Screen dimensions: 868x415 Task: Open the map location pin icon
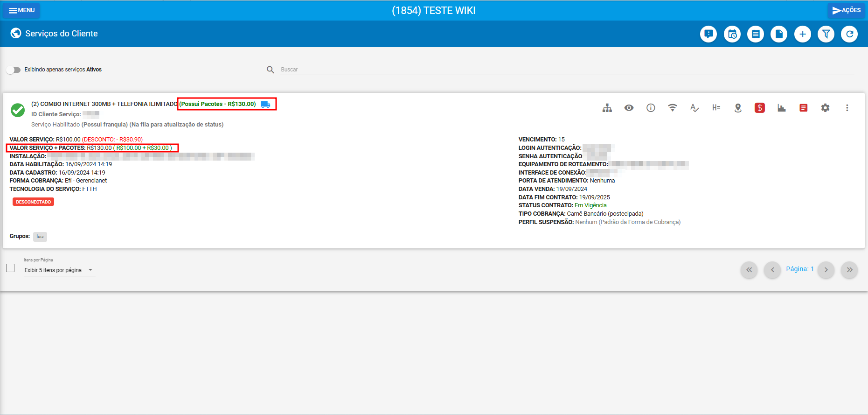(738, 108)
